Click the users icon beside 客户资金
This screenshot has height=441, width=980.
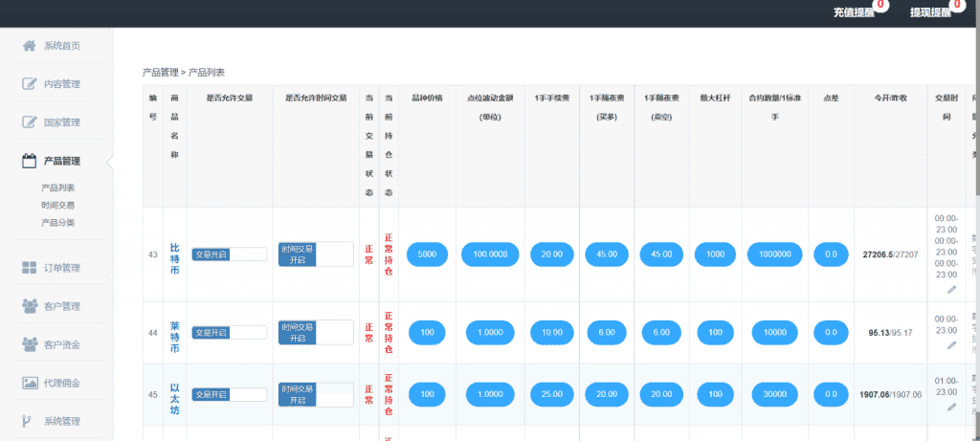(x=30, y=344)
